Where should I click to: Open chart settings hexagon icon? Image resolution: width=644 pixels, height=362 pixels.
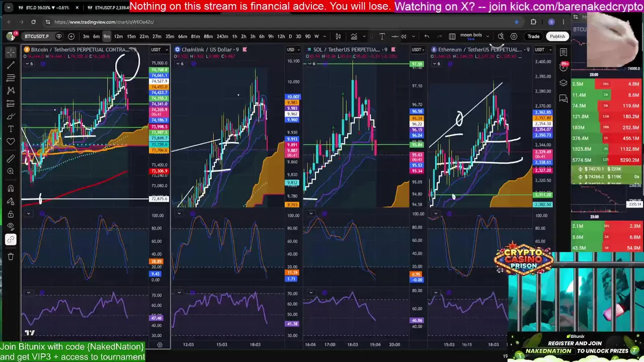pos(514,36)
